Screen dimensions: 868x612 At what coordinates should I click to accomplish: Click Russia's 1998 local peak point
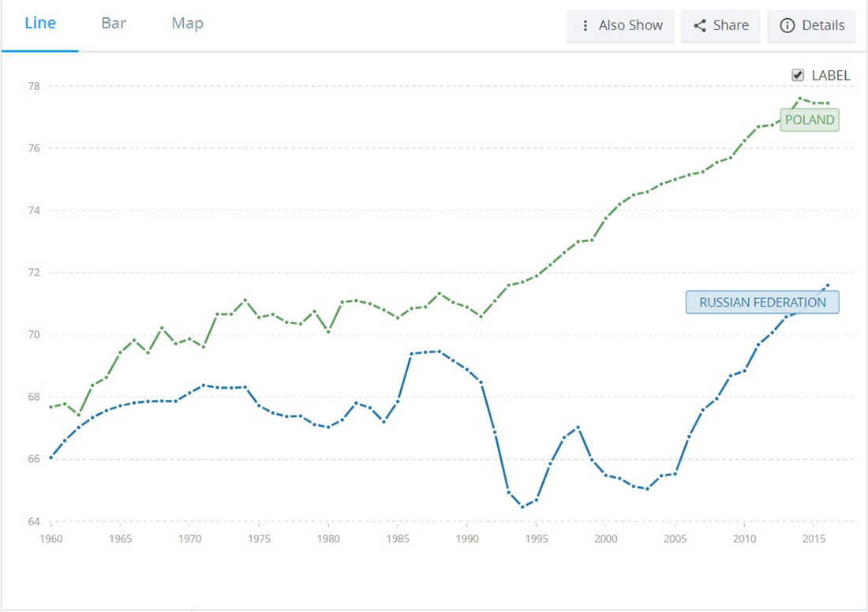coord(578,427)
